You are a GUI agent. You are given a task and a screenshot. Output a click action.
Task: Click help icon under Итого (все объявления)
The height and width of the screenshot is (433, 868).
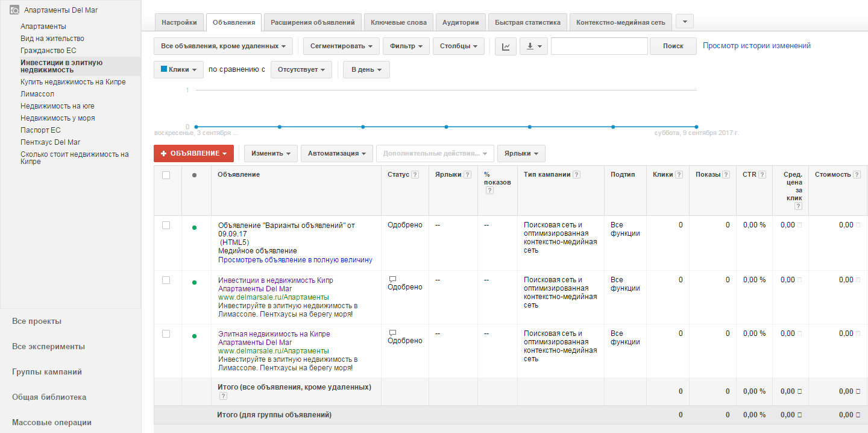pyautogui.click(x=223, y=396)
